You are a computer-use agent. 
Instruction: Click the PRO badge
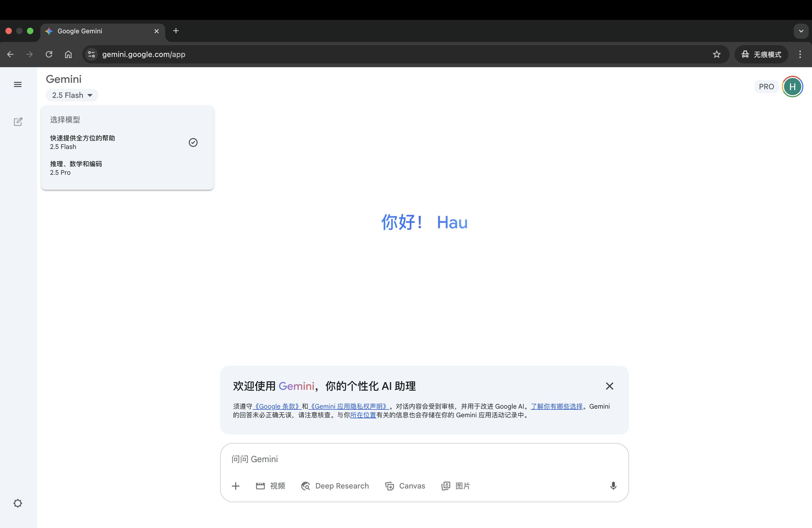click(766, 87)
